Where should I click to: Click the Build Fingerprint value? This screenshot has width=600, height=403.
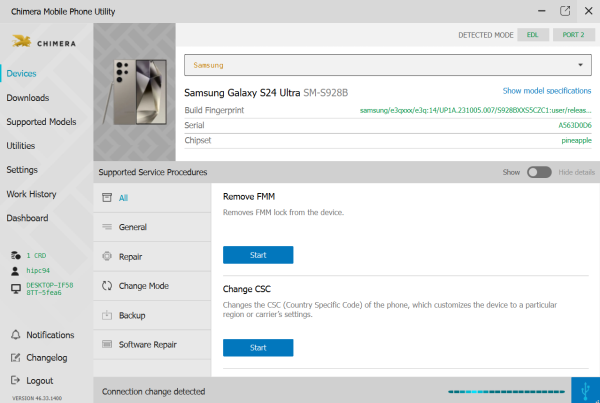point(475,110)
